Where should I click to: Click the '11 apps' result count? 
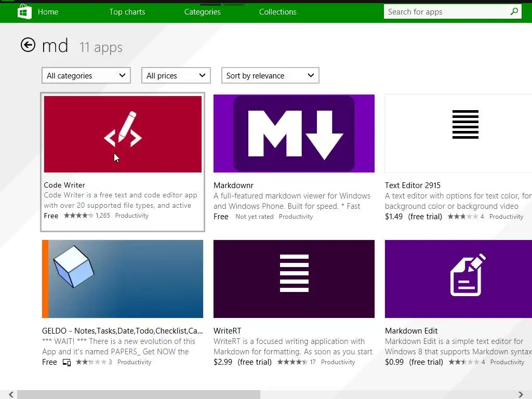point(101,47)
